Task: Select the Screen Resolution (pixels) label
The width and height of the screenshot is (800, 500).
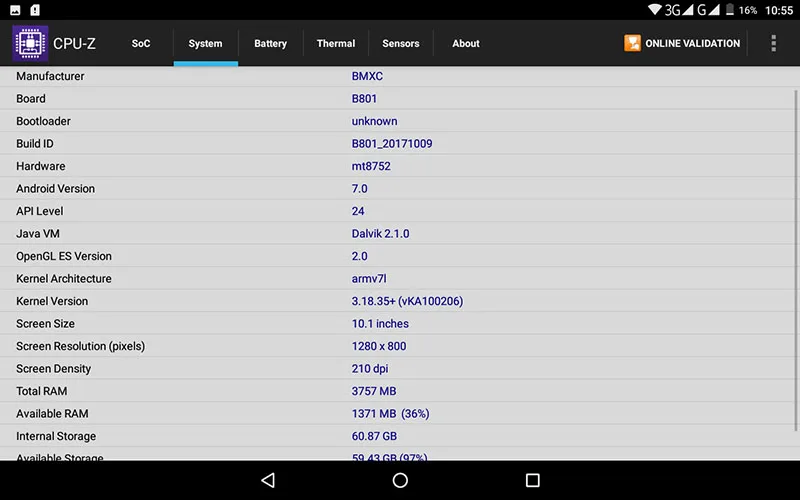Action: tap(81, 346)
